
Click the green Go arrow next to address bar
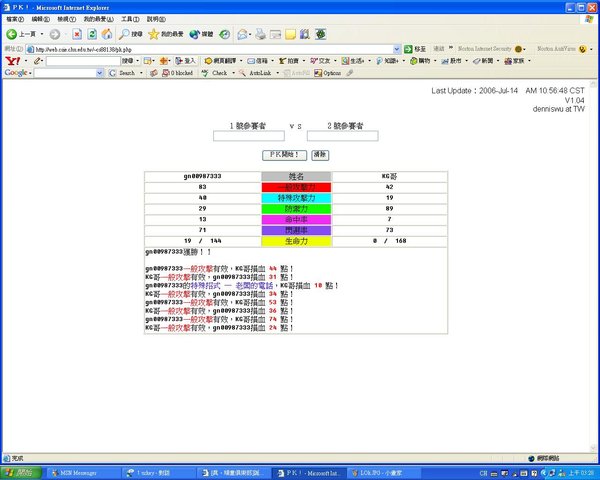(408, 49)
